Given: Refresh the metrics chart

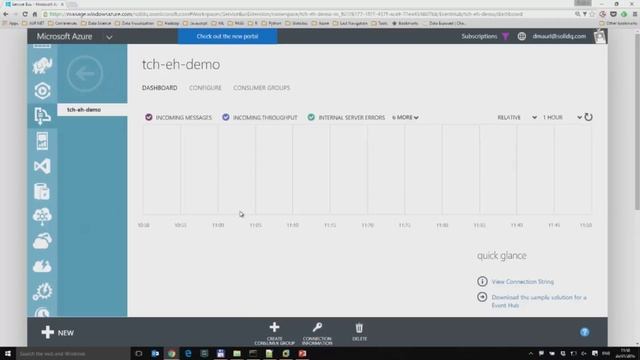Looking at the screenshot, I should tap(588, 117).
